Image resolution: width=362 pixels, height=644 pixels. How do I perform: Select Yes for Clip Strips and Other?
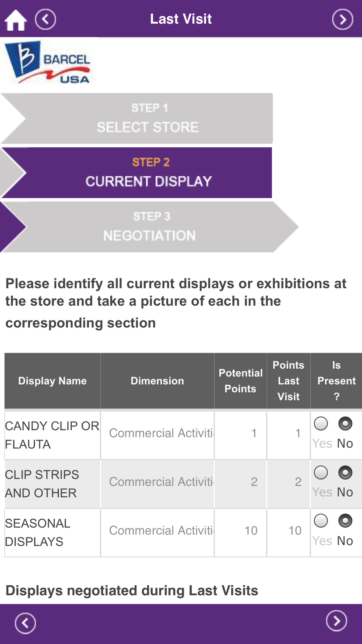coord(321,472)
